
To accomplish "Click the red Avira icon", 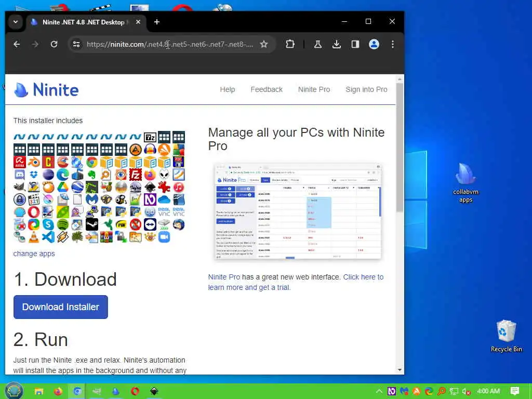I will coord(19,162).
